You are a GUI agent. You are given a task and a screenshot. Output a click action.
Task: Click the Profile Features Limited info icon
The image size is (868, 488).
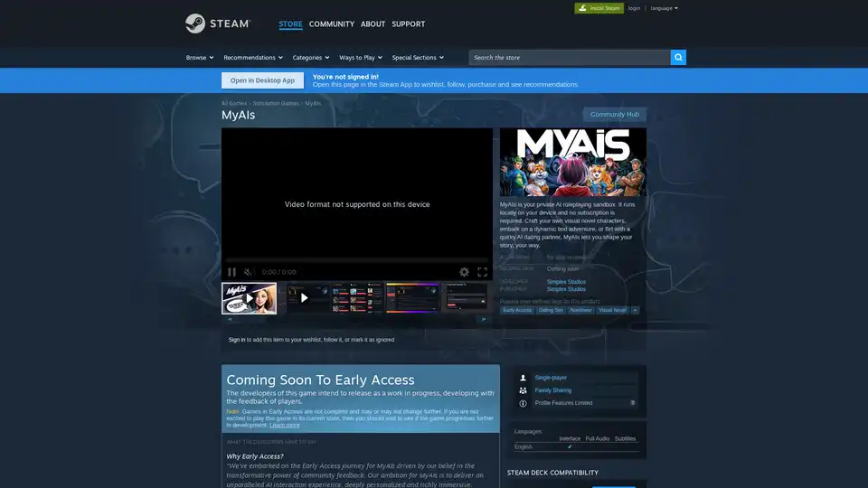[523, 403]
